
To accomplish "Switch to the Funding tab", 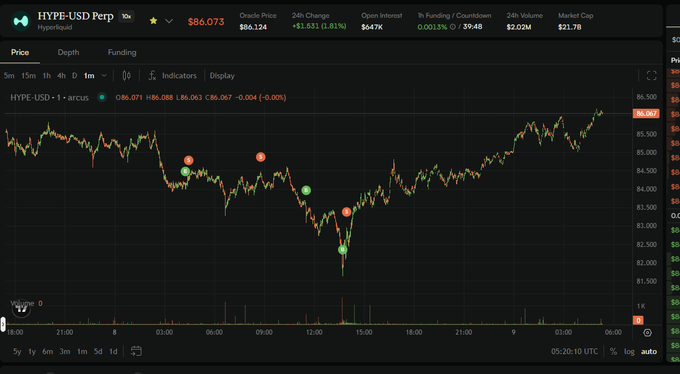I will click(122, 52).
